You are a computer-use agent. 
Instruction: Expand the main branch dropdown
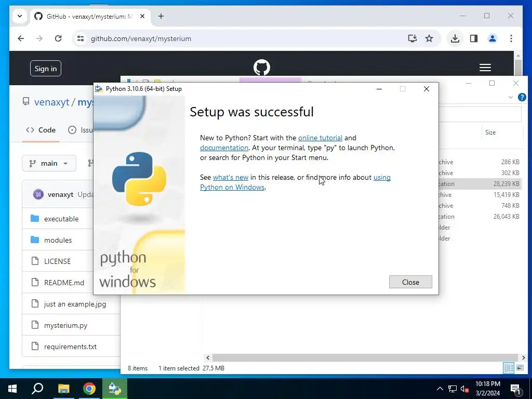pos(49,163)
